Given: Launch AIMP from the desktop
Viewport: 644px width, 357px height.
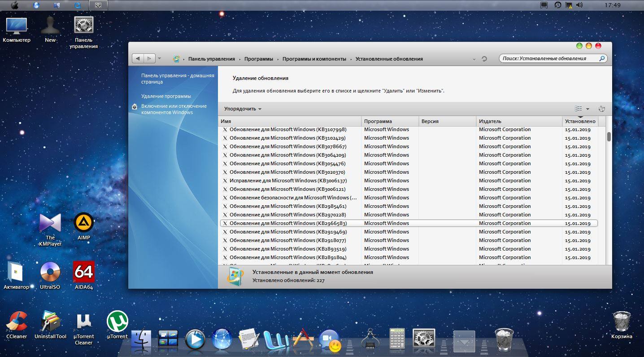Looking at the screenshot, I should [84, 227].
